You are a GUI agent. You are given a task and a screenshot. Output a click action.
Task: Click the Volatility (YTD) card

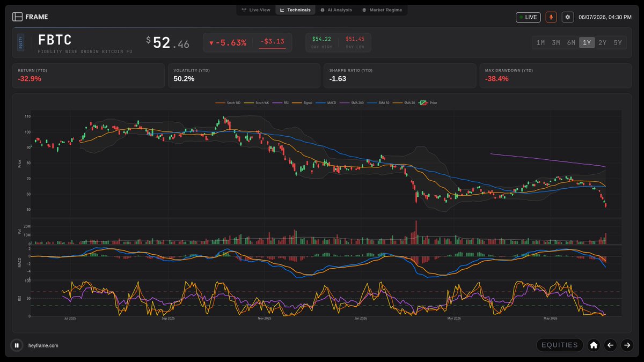pos(244,76)
